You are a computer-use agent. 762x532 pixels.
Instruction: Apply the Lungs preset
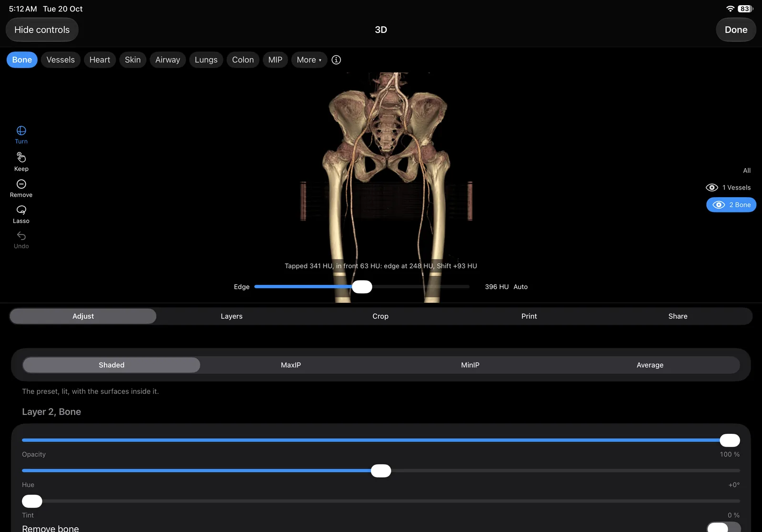(x=206, y=60)
